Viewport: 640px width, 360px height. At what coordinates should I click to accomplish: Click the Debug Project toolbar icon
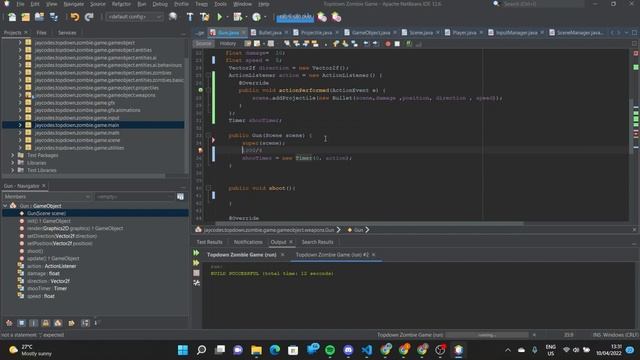point(237,17)
